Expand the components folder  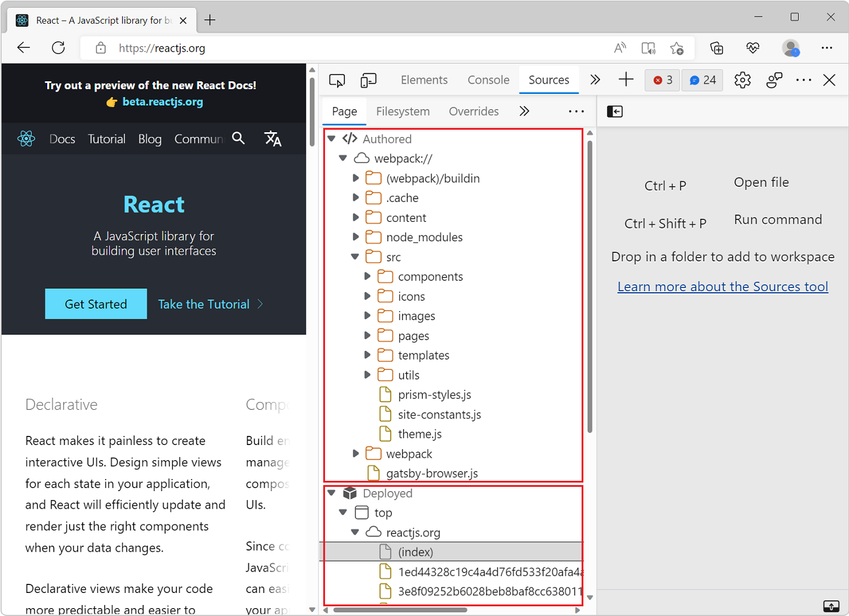point(367,276)
